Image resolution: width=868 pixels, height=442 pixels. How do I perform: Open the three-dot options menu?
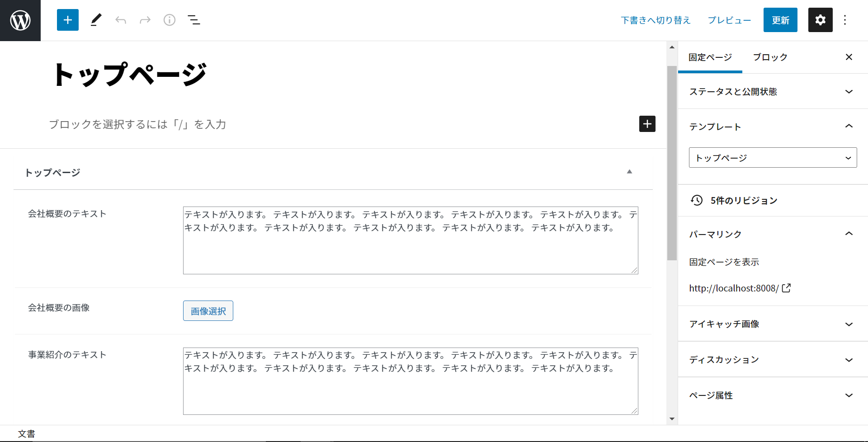844,20
